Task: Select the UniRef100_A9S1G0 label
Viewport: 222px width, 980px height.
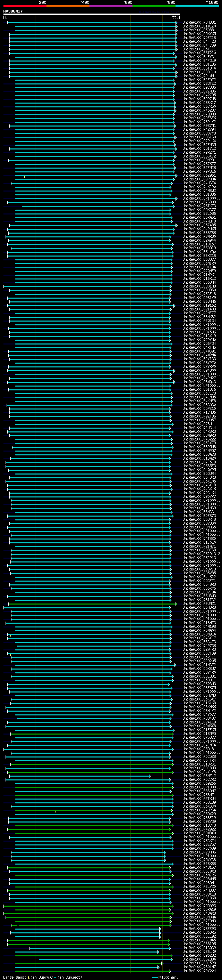Action: click(199, 137)
